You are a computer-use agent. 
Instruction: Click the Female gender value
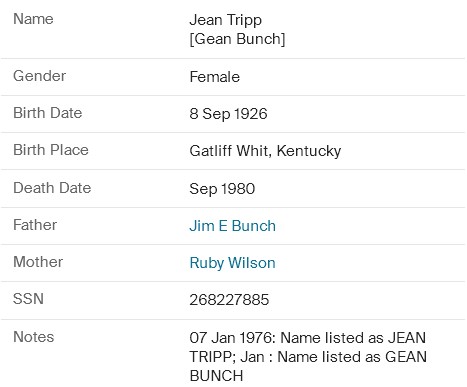point(215,77)
